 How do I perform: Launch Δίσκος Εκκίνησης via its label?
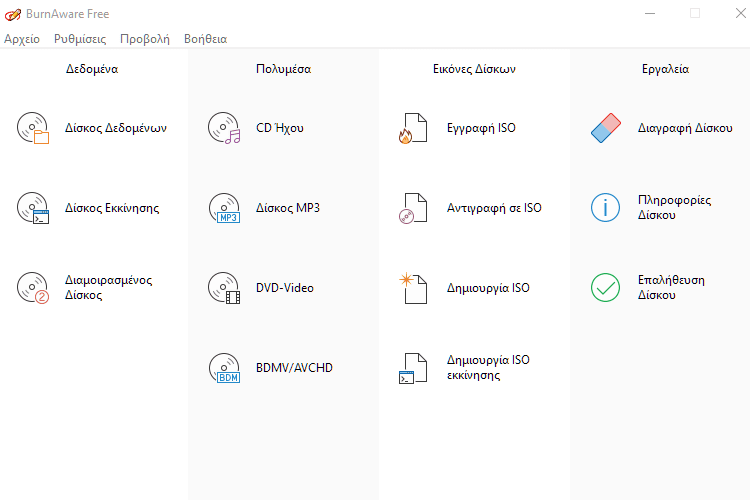pos(112,208)
